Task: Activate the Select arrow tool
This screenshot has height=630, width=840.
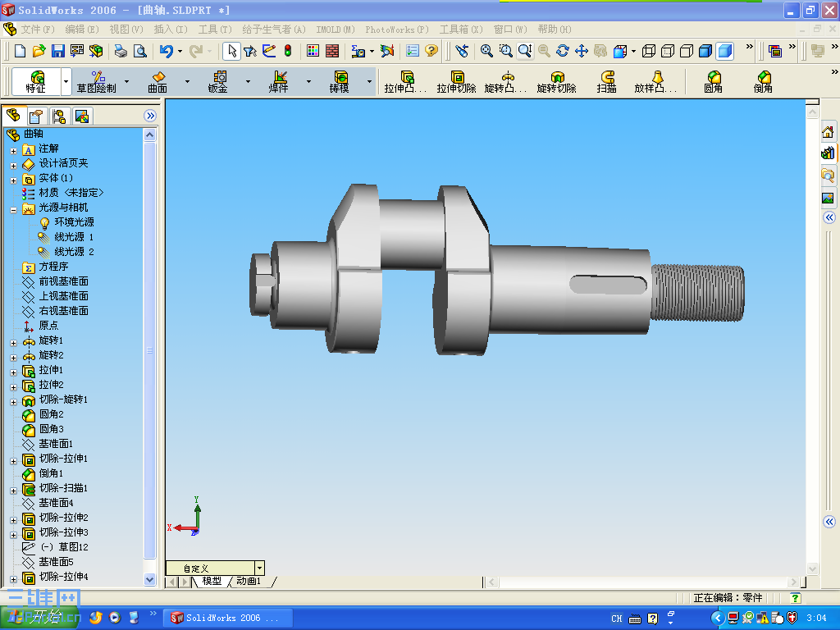Action: (x=231, y=51)
